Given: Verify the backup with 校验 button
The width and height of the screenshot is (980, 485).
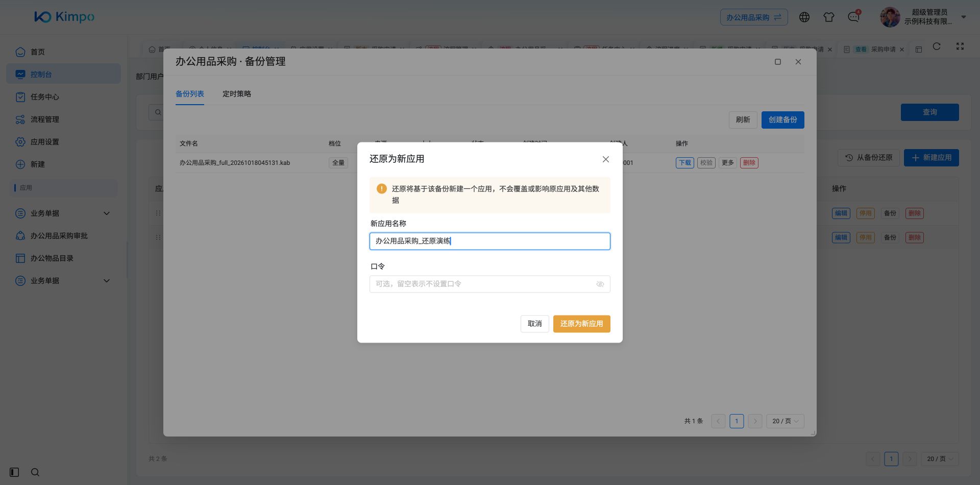Looking at the screenshot, I should click(706, 163).
